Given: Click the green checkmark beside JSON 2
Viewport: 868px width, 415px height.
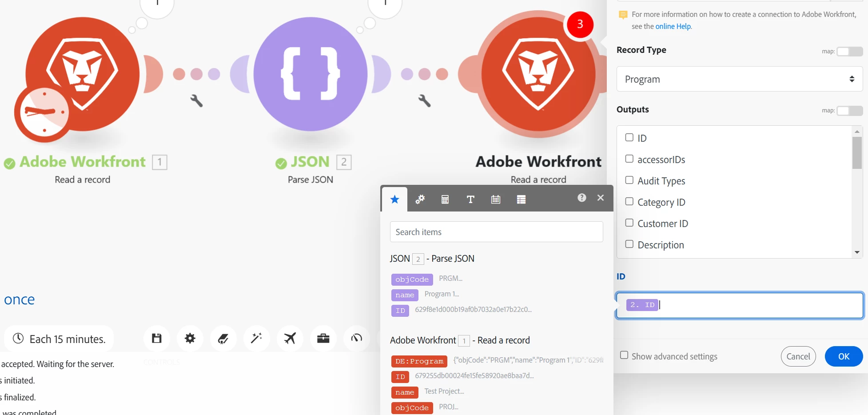Looking at the screenshot, I should 281,164.
